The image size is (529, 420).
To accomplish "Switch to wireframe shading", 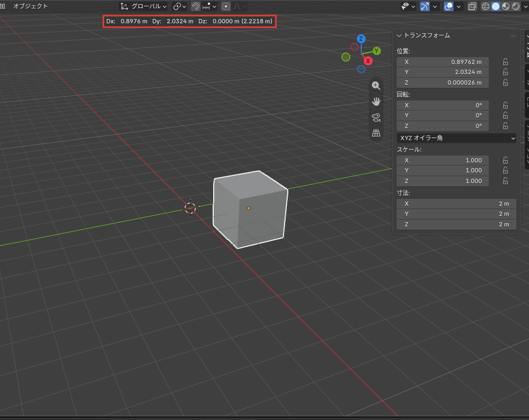I will [x=486, y=6].
